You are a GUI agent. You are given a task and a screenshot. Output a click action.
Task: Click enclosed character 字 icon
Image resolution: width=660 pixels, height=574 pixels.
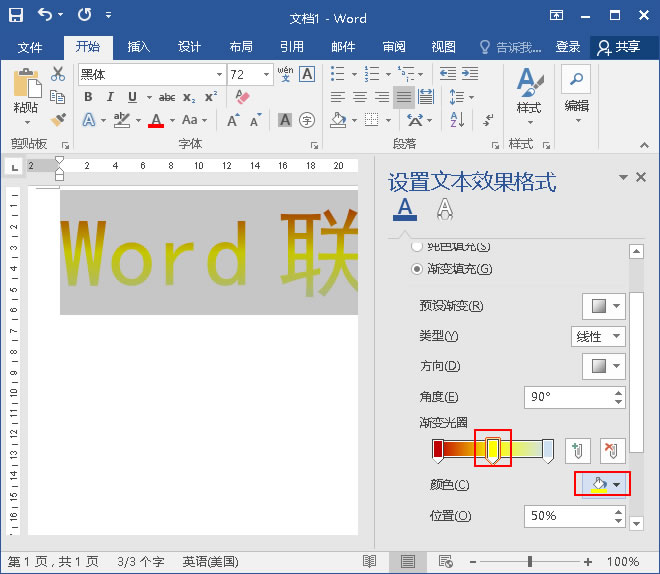pos(307,120)
